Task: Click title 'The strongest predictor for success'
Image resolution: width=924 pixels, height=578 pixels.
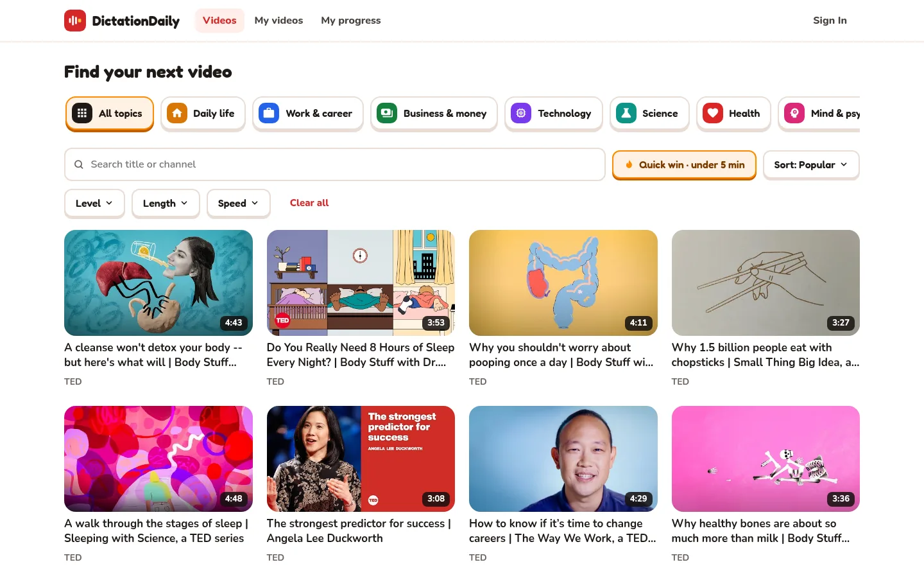Action: point(359,530)
